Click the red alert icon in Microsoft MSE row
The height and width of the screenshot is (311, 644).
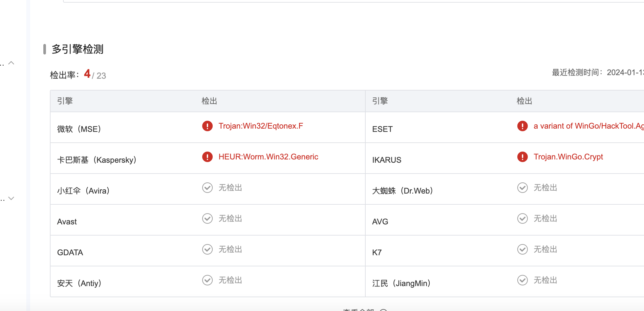tap(207, 126)
